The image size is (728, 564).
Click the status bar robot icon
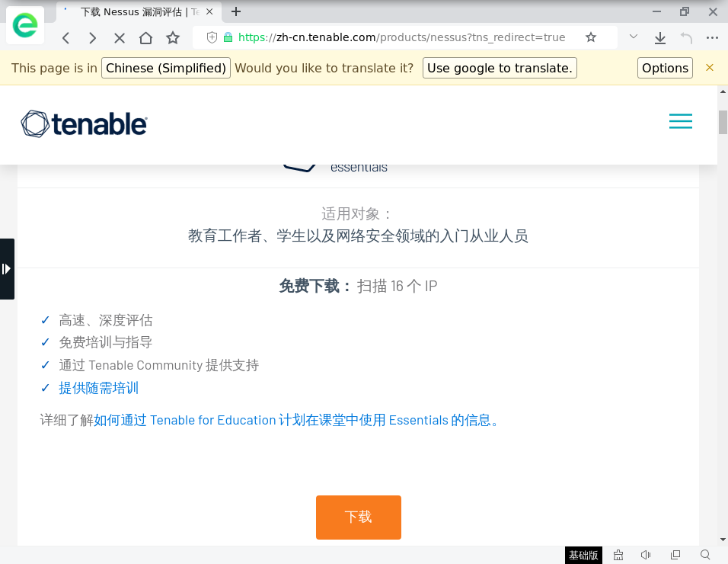click(618, 555)
